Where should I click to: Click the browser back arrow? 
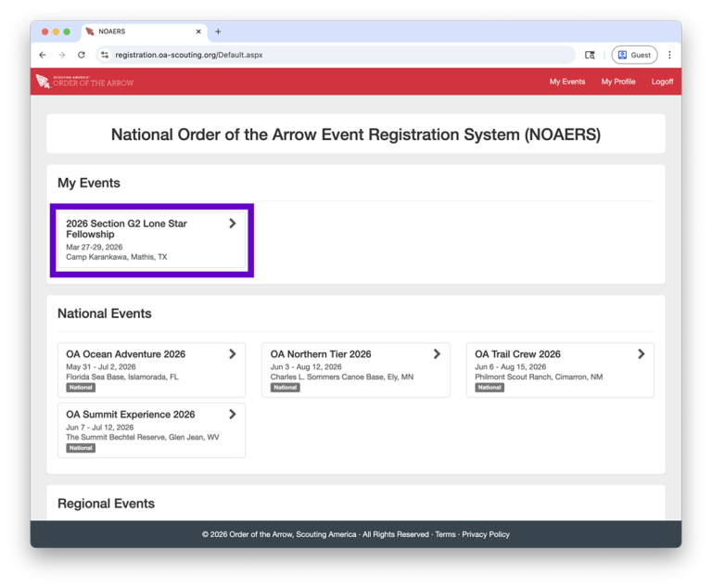(43, 55)
